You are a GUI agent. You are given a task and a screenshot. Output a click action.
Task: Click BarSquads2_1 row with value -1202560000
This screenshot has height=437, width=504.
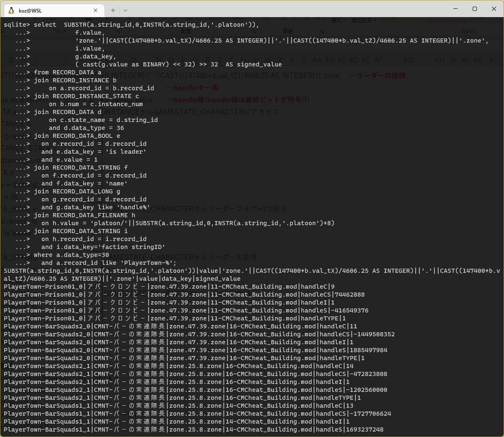pyautogui.click(x=196, y=390)
